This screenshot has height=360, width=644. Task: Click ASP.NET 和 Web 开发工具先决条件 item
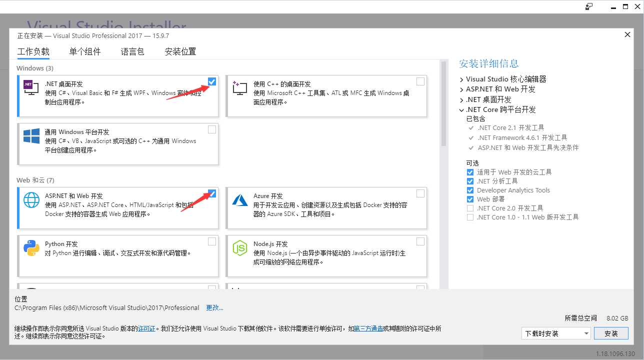pos(528,147)
